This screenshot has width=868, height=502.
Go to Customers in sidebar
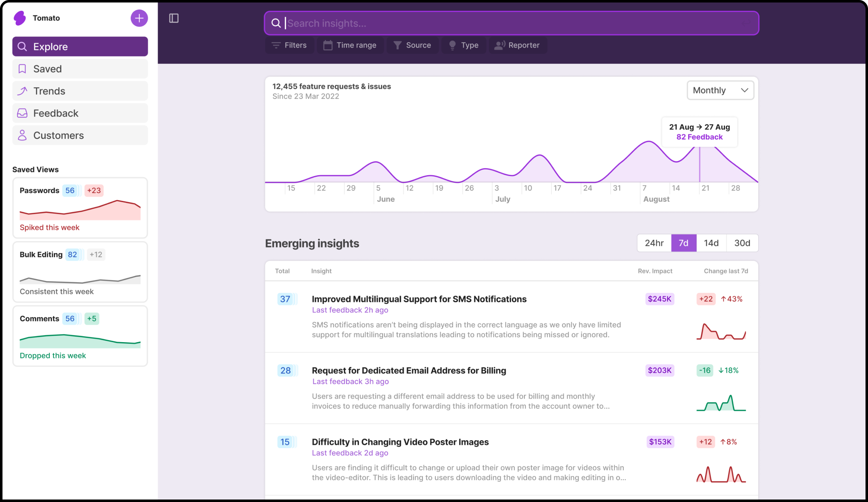point(80,135)
